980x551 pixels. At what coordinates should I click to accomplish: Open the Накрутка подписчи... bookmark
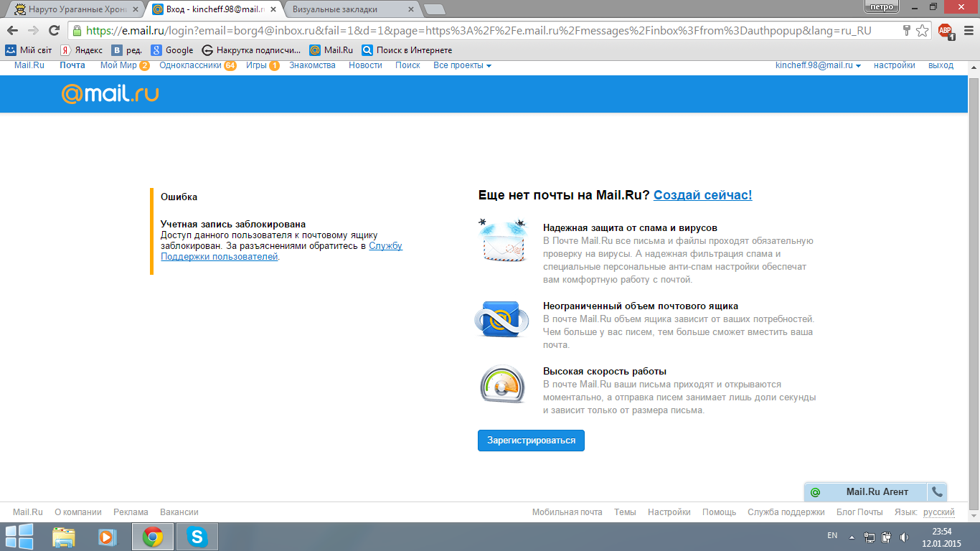pyautogui.click(x=252, y=50)
